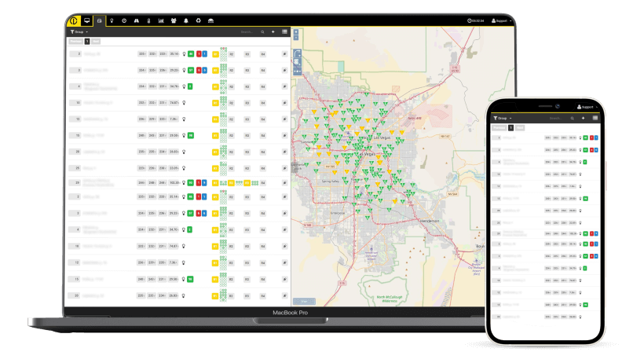Screen dimensions: 644x363
Task: Select page 1 in laptop pagination
Action: point(87,41)
